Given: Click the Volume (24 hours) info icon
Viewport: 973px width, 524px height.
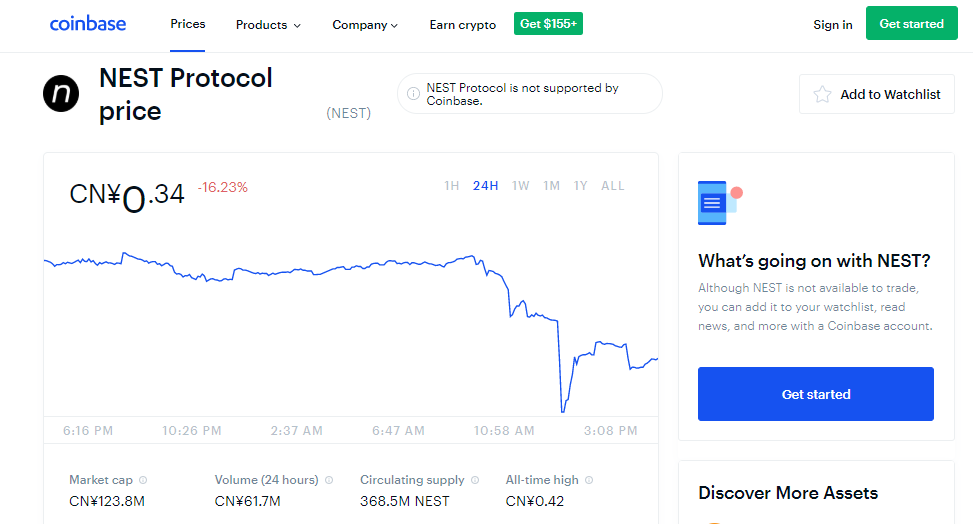Looking at the screenshot, I should pyautogui.click(x=330, y=480).
